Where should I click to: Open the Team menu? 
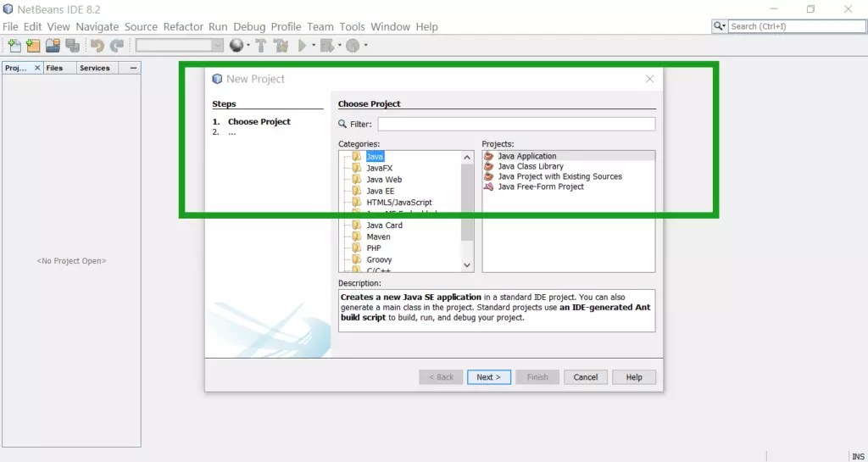coord(320,26)
